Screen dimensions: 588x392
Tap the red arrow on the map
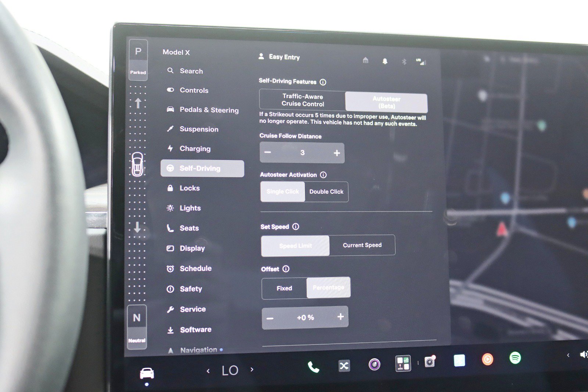502,229
